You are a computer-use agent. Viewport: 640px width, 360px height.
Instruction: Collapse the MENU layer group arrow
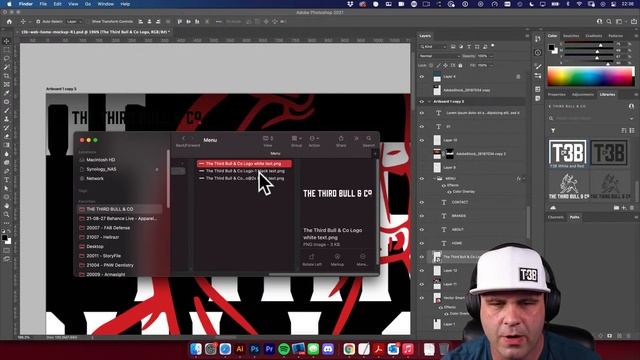(x=434, y=179)
